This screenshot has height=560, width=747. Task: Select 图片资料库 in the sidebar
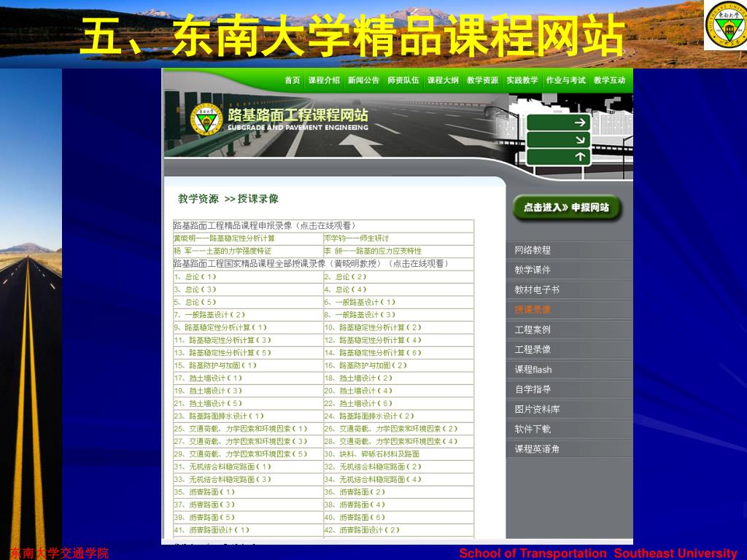(537, 409)
